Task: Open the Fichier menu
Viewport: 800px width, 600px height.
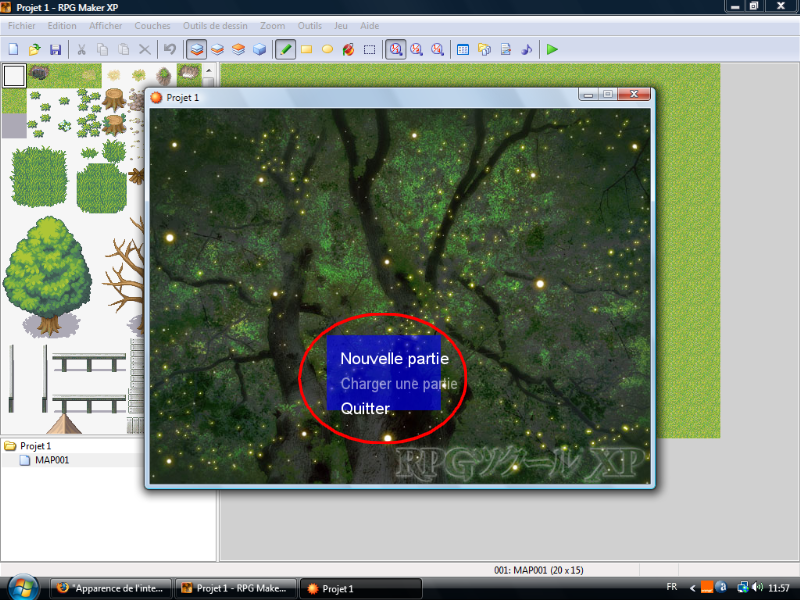Action: [x=22, y=25]
